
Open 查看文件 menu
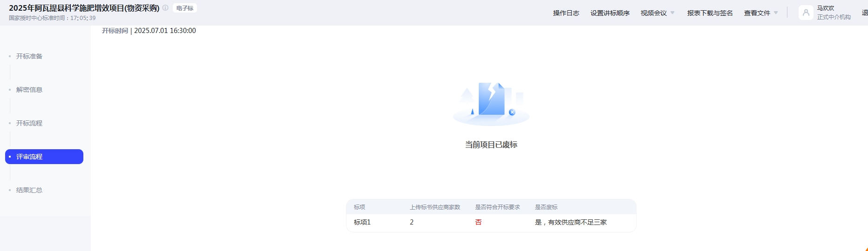pos(757,13)
